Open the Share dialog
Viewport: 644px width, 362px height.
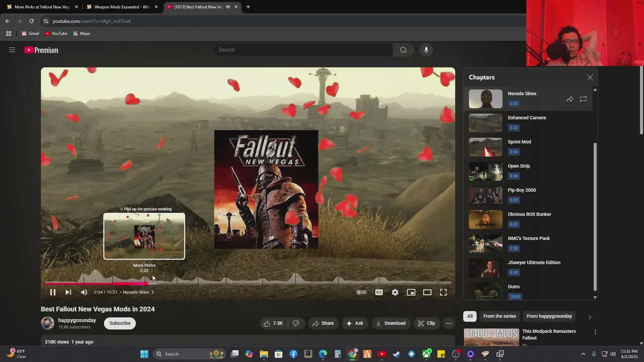pyautogui.click(x=323, y=323)
